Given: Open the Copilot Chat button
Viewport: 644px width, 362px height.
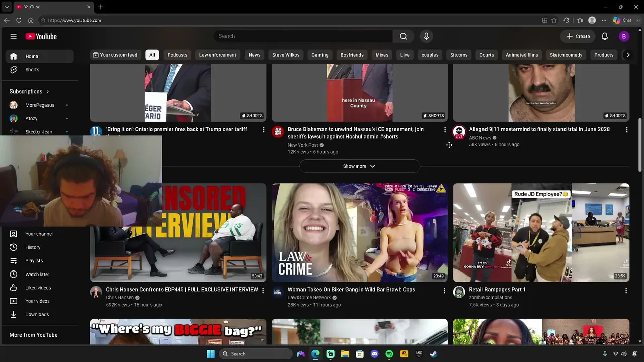Looking at the screenshot, I should click(x=622, y=20).
